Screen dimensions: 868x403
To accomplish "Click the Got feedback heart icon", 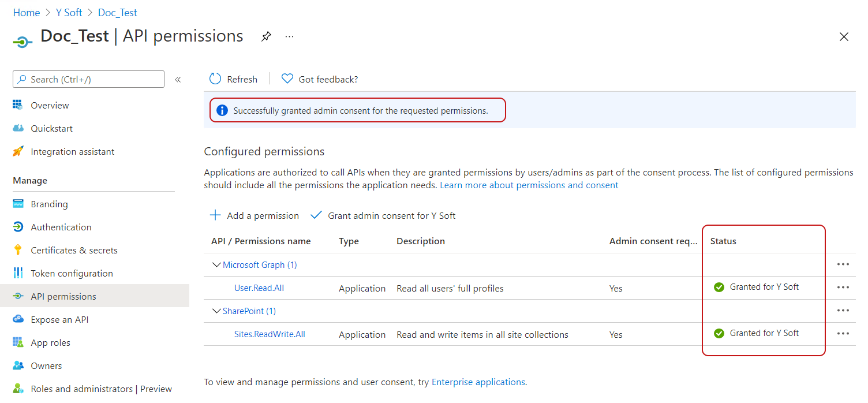I will (287, 79).
